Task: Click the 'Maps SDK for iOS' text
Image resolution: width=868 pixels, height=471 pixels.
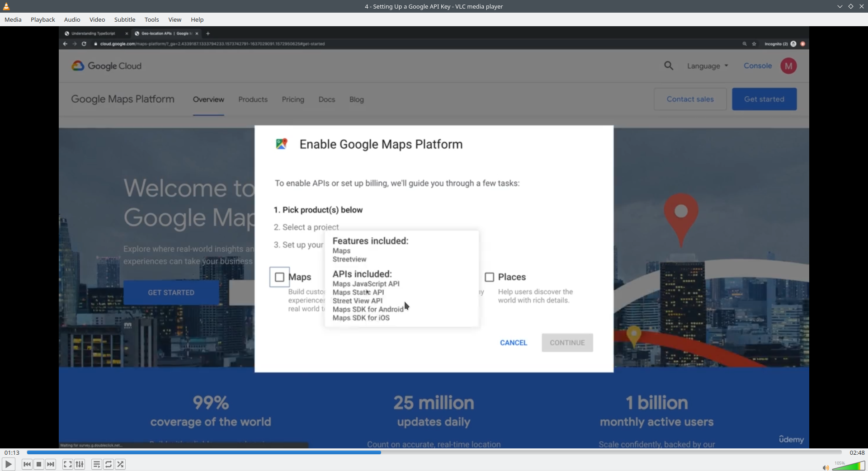Action: tap(361, 318)
